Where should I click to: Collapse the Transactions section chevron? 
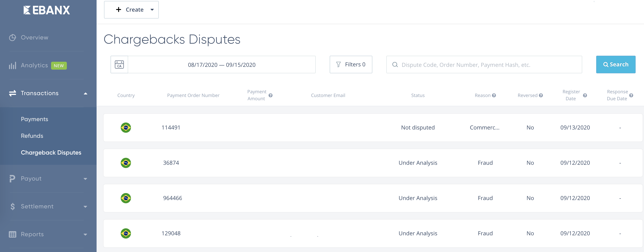[85, 93]
